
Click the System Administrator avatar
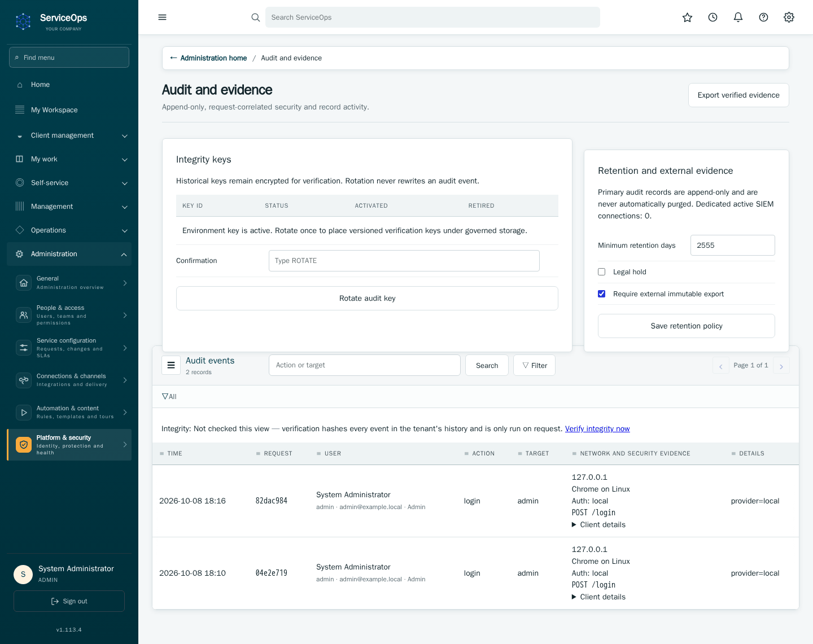tap(23, 574)
